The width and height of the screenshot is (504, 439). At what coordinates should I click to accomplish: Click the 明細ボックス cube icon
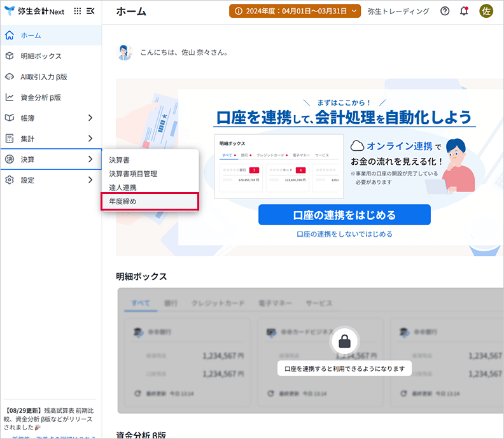[x=10, y=56]
